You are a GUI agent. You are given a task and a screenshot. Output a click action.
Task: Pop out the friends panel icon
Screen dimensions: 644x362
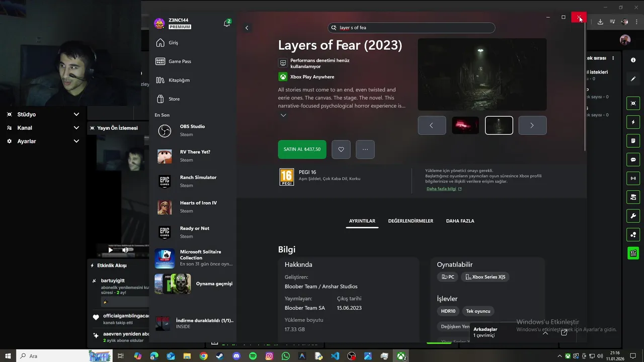pos(564,332)
